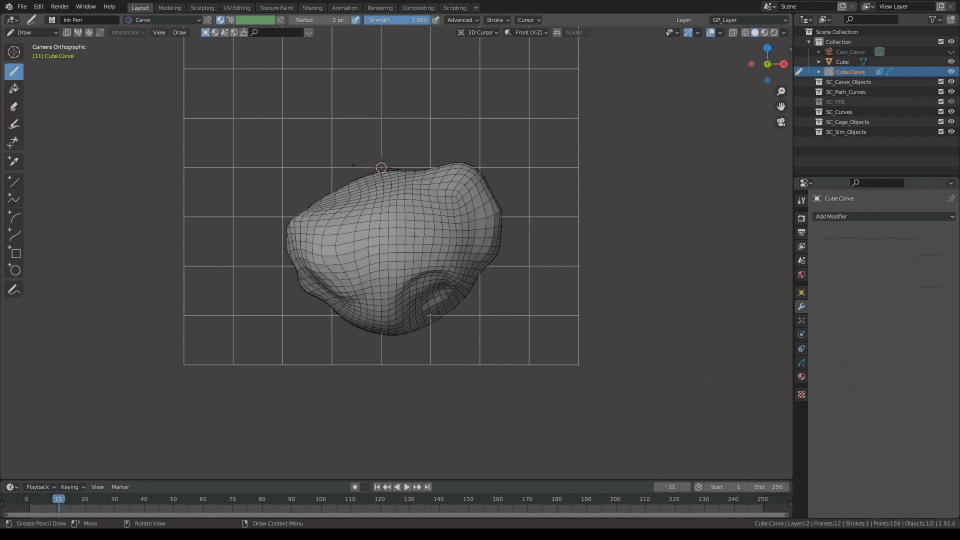Switch to the Sculpting workspace tab
This screenshot has width=960, height=540.
coord(202,7)
